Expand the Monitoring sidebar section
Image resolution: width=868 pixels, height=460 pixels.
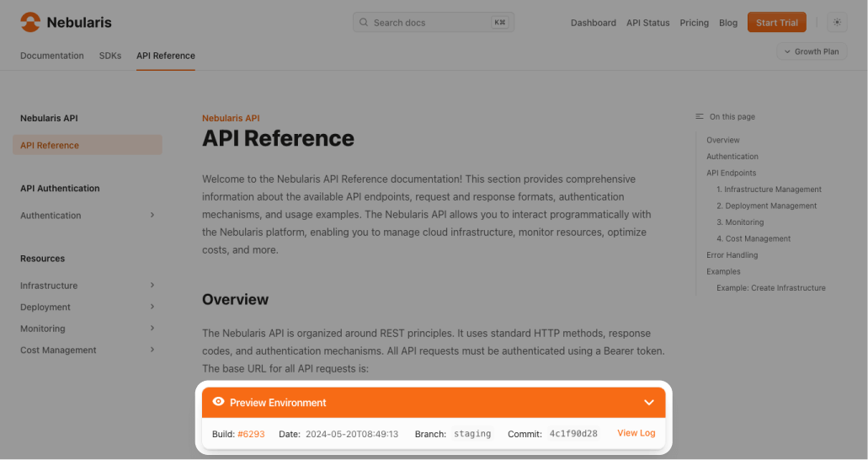click(x=152, y=329)
